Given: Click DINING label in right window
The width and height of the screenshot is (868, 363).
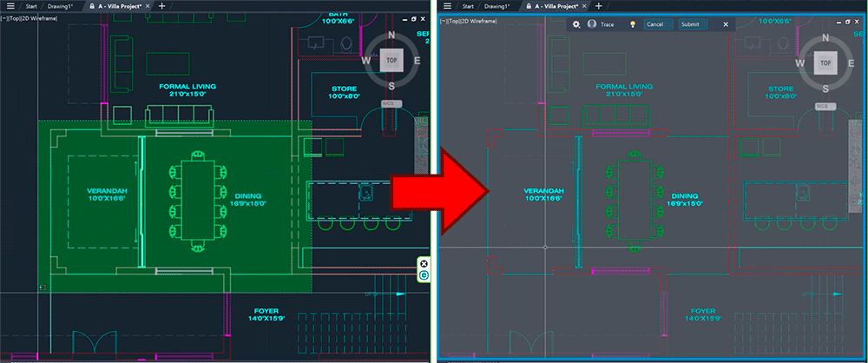Looking at the screenshot, I should click(x=686, y=200).
